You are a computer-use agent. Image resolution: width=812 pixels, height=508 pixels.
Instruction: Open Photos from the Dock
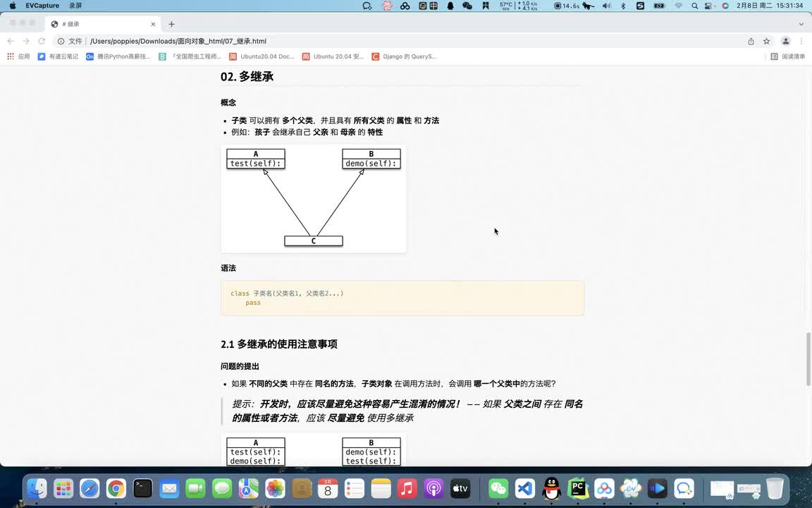pyautogui.click(x=275, y=488)
